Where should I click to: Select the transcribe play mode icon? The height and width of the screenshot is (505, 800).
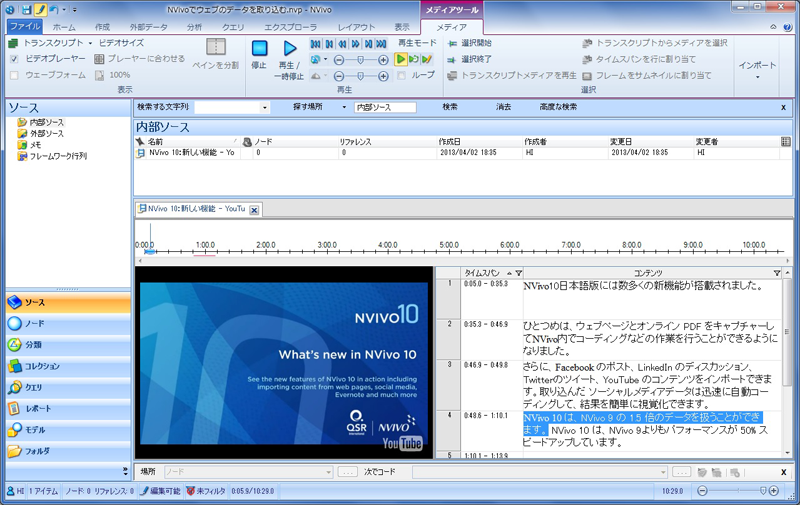point(427,59)
